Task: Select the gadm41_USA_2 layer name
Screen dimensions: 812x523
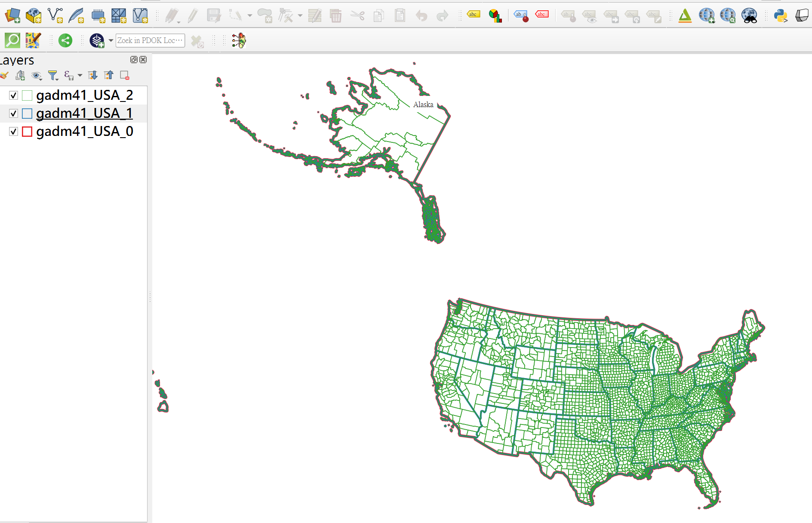Action: (85, 95)
